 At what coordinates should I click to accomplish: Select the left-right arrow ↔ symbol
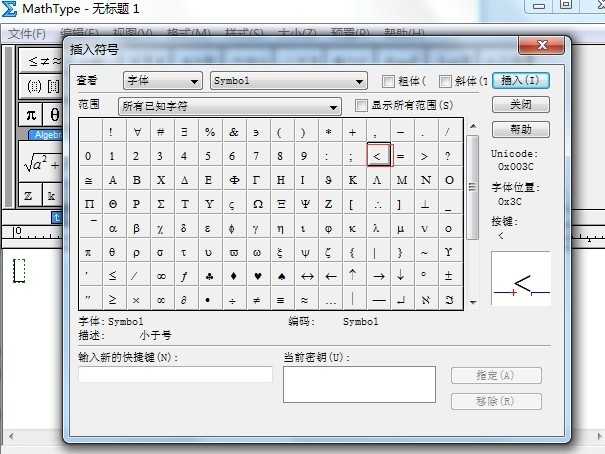tap(306, 275)
